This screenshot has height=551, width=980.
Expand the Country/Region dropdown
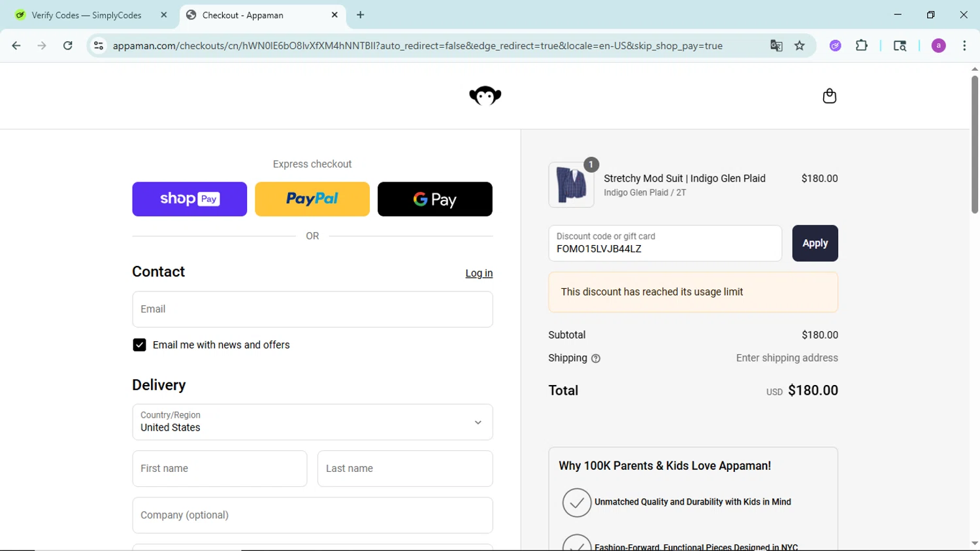(x=312, y=422)
